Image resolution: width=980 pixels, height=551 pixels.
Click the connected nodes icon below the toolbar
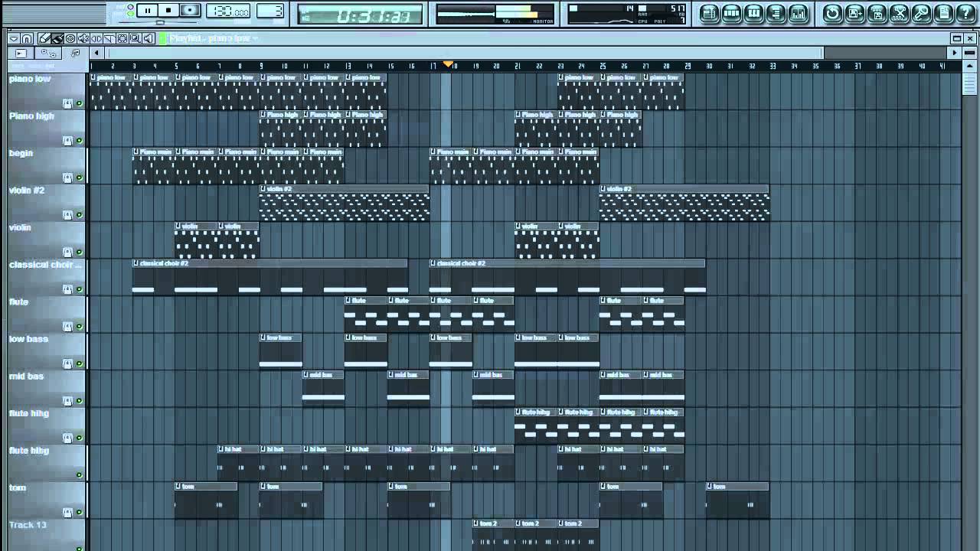[48, 53]
